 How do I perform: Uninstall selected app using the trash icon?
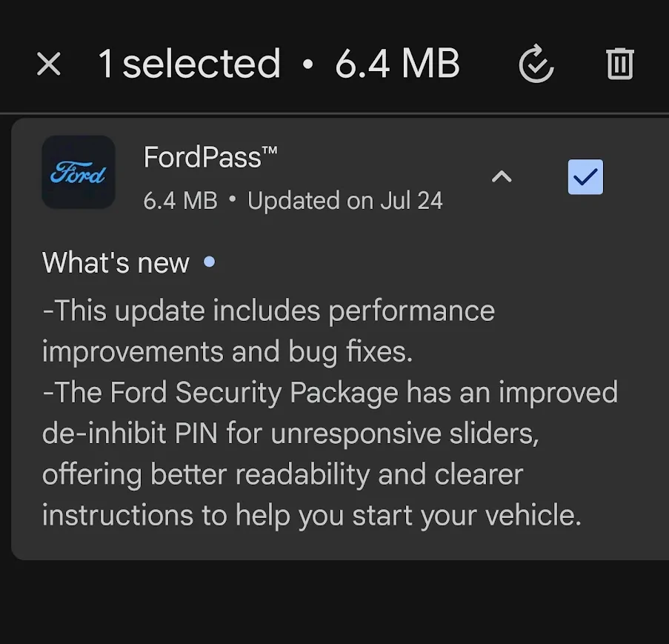click(619, 64)
